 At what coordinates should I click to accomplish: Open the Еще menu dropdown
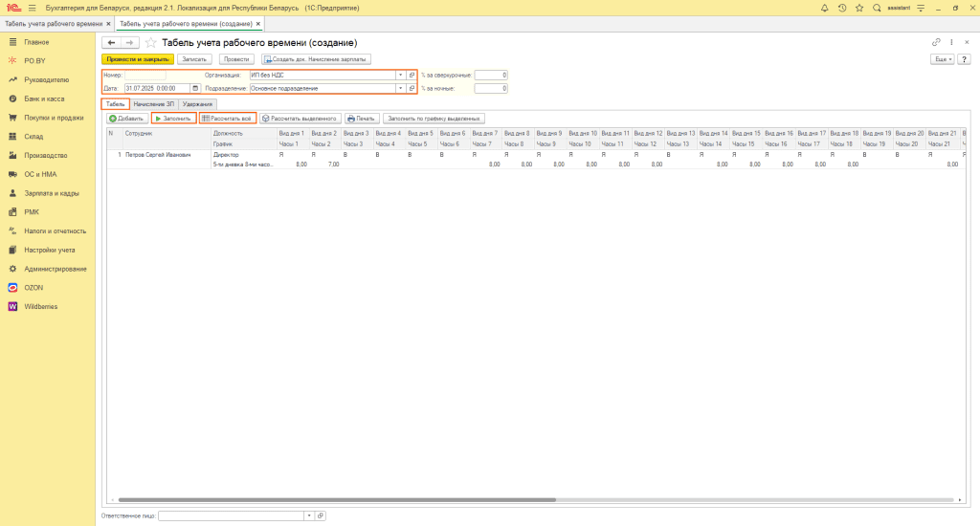pyautogui.click(x=943, y=59)
